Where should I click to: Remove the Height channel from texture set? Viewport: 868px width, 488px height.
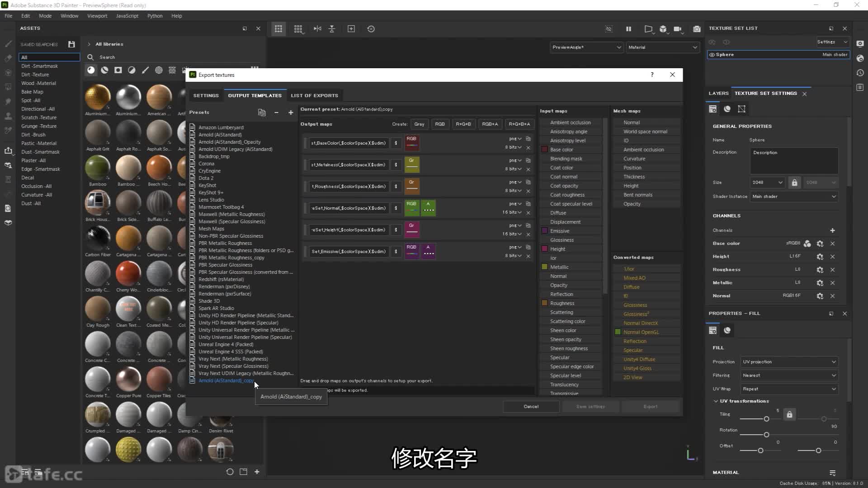[832, 257]
